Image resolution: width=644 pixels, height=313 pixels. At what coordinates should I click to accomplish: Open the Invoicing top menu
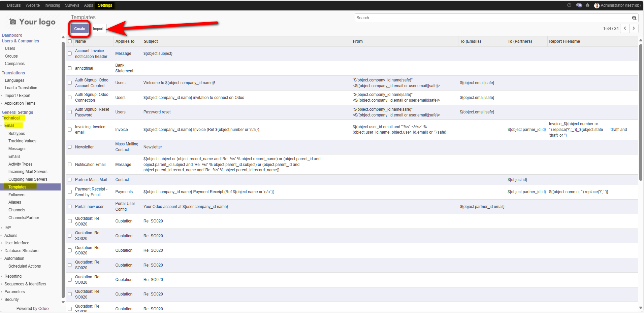[52, 5]
